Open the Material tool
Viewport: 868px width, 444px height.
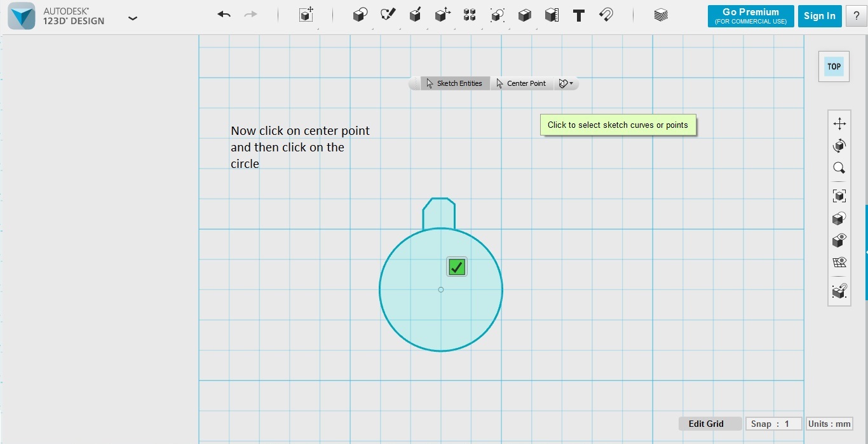[x=660, y=15]
